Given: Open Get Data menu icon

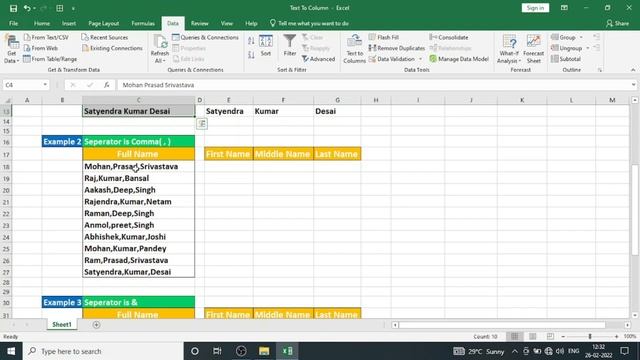Looking at the screenshot, I should pyautogui.click(x=11, y=49).
